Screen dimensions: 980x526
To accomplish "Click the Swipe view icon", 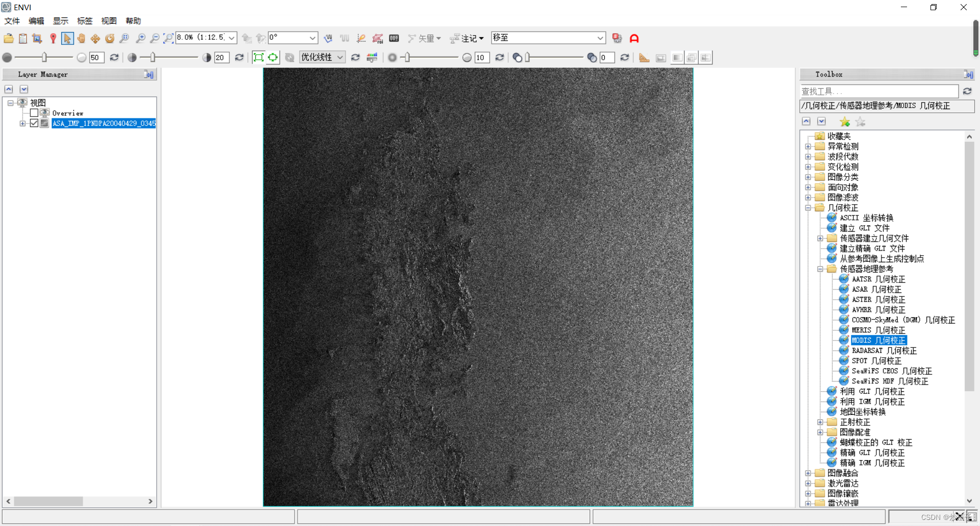I will point(706,58).
